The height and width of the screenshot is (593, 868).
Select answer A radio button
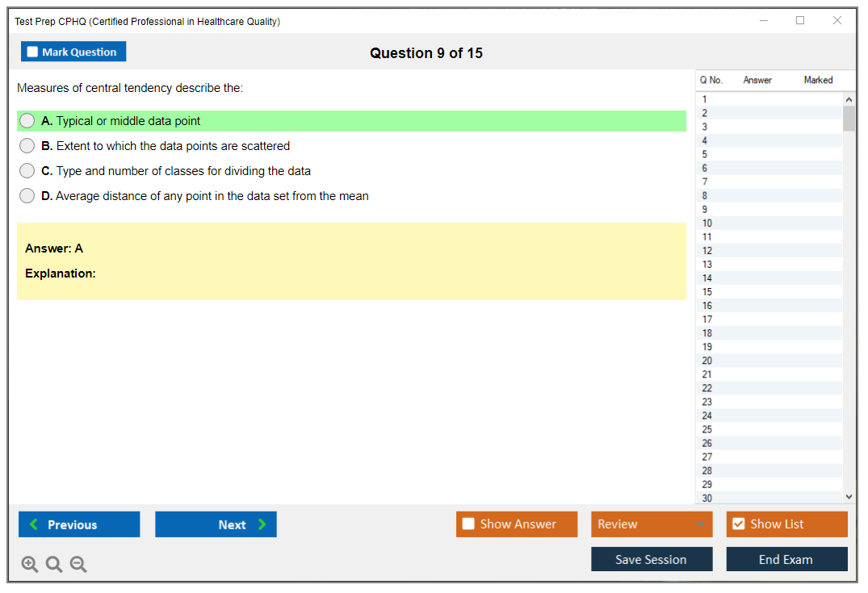coord(27,121)
